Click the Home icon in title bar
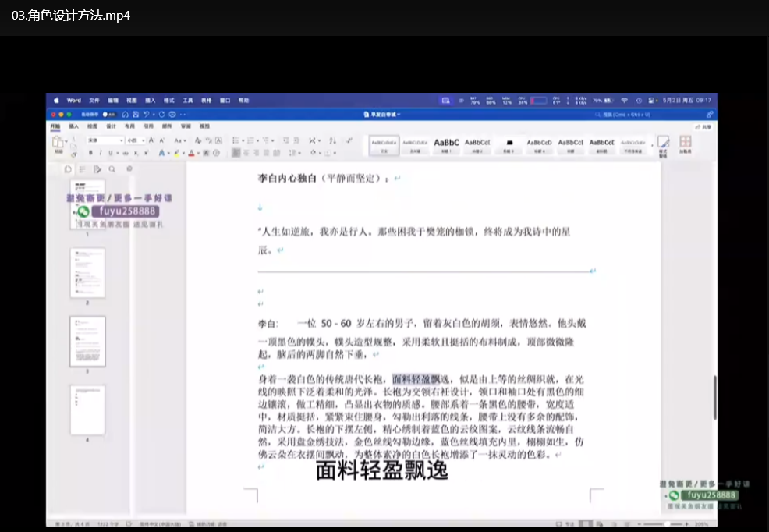Image resolution: width=769 pixels, height=532 pixels. click(125, 114)
